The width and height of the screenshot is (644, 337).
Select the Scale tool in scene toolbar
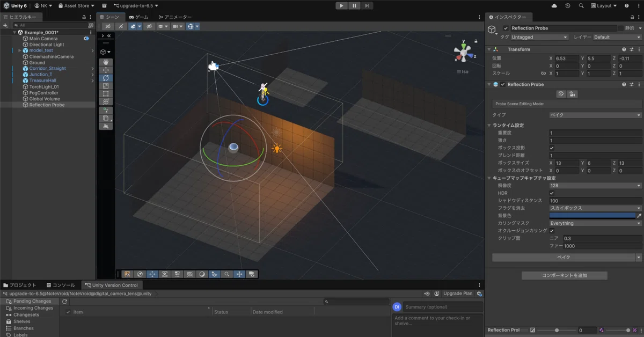coord(106,86)
